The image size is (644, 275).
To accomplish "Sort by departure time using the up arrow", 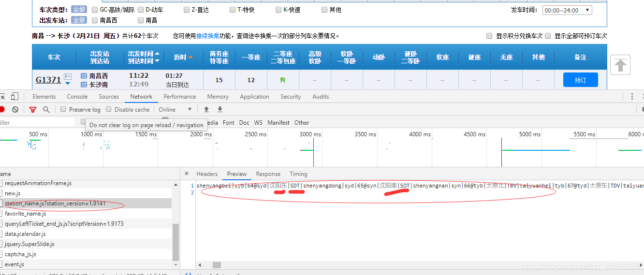I will click(157, 54).
